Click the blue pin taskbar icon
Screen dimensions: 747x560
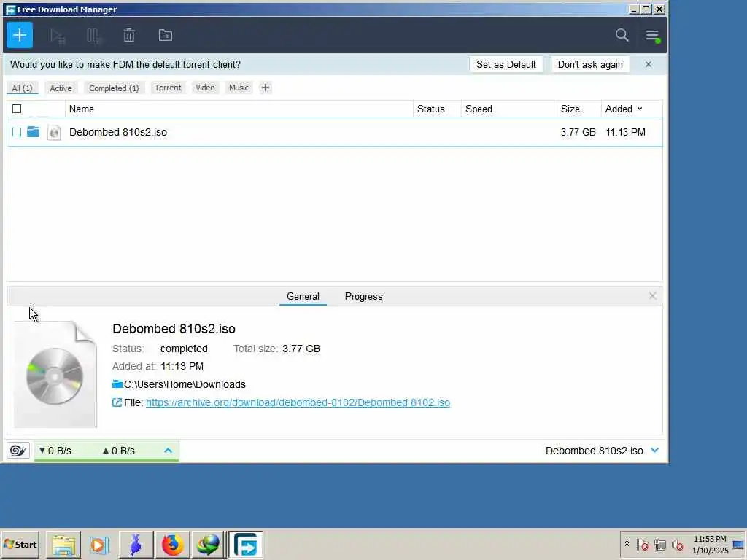click(x=136, y=544)
